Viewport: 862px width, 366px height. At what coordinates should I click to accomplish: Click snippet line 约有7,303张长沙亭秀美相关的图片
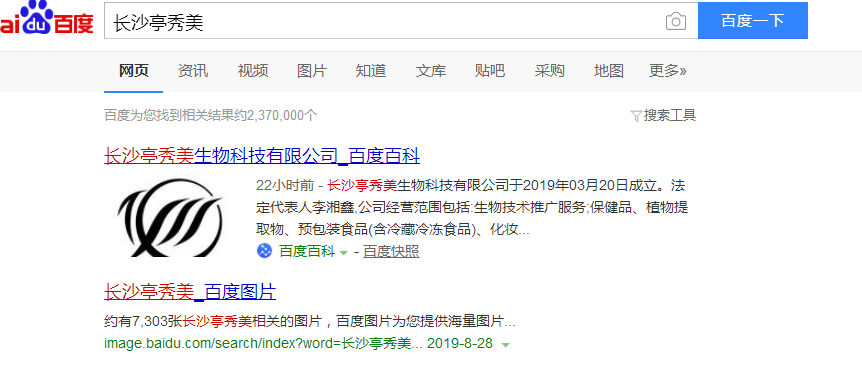pos(213,321)
